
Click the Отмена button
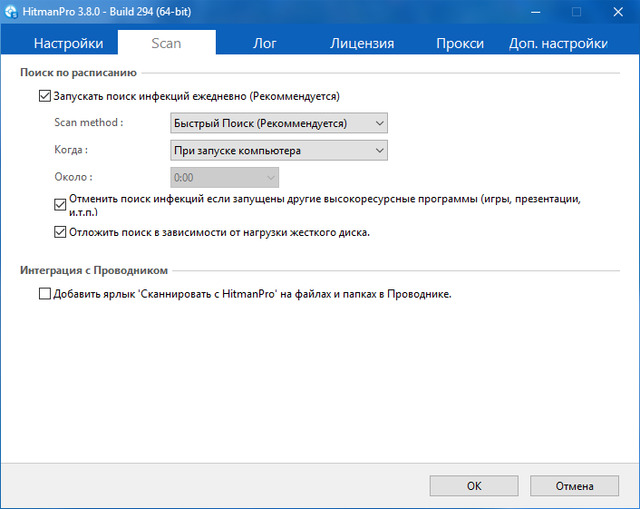click(575, 486)
